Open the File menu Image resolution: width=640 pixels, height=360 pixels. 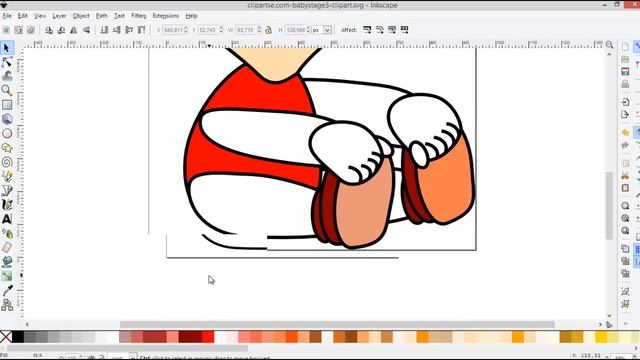(7, 16)
